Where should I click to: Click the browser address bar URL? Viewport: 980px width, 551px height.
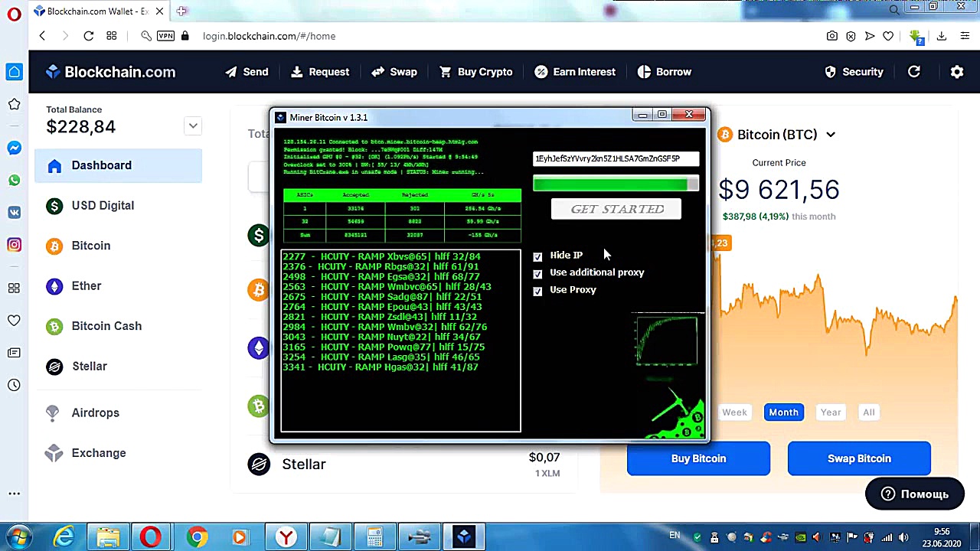(269, 36)
